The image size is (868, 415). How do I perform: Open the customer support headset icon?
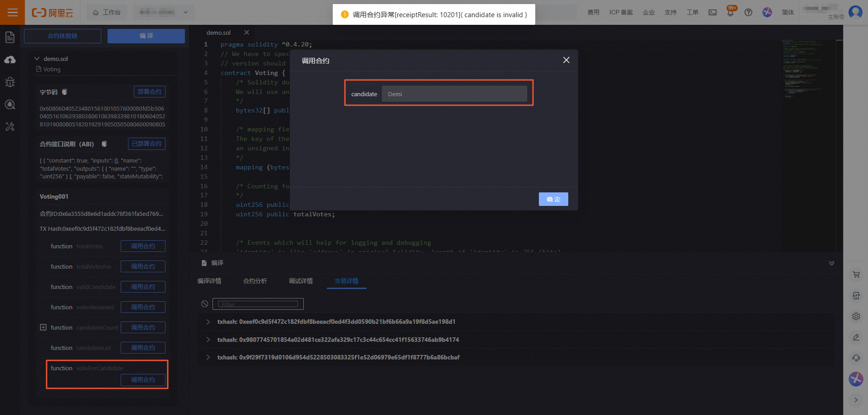pyautogui.click(x=856, y=358)
